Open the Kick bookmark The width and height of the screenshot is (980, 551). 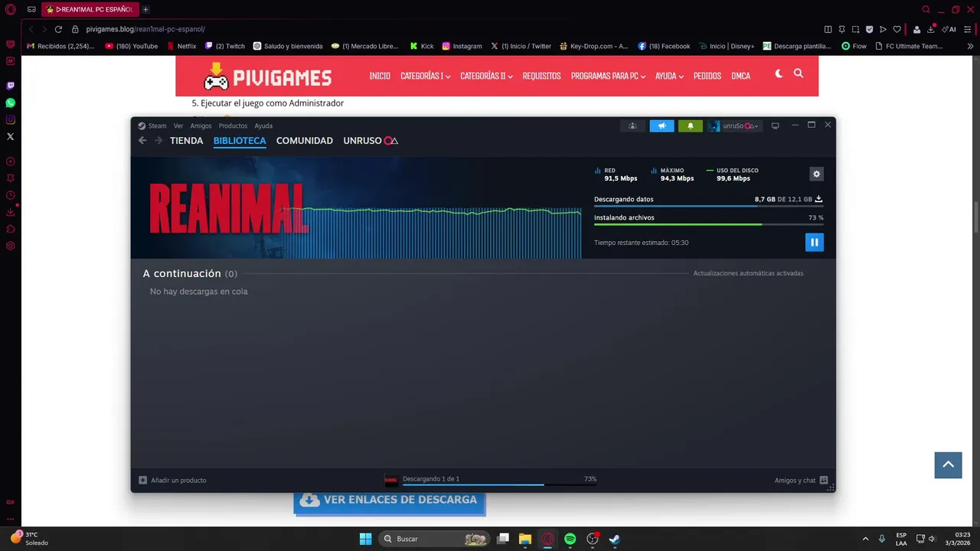[x=422, y=46]
